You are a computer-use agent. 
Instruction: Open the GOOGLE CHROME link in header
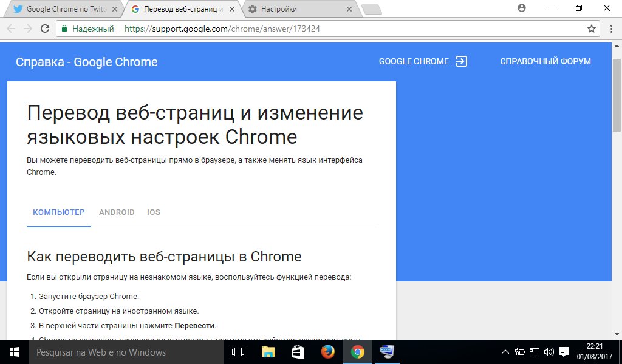(414, 61)
